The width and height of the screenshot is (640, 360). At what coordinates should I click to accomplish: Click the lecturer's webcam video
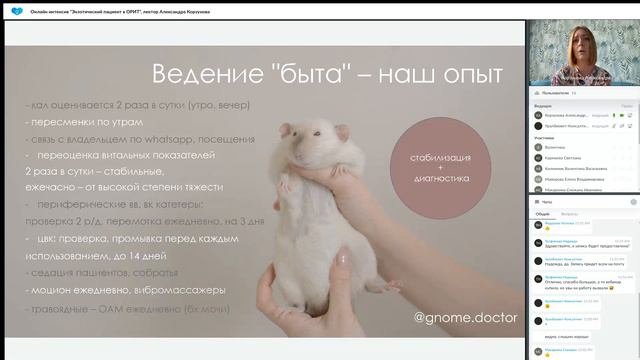(x=584, y=53)
